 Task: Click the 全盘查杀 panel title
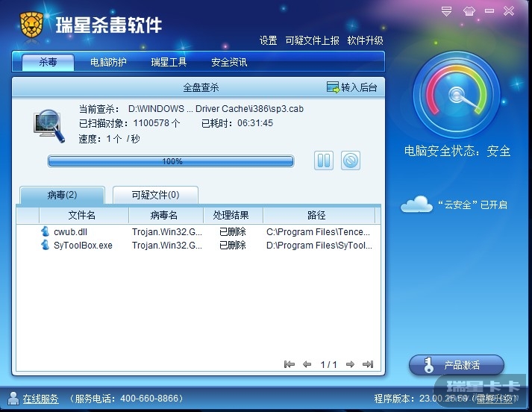(201, 87)
